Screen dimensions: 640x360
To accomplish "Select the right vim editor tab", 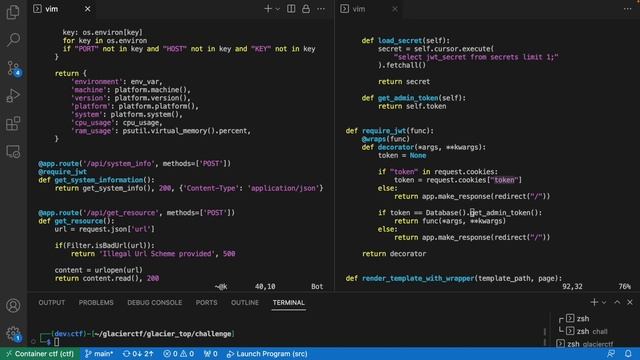I will coord(359,9).
